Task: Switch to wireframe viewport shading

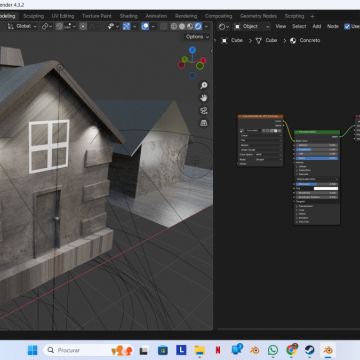Action: click(174, 26)
